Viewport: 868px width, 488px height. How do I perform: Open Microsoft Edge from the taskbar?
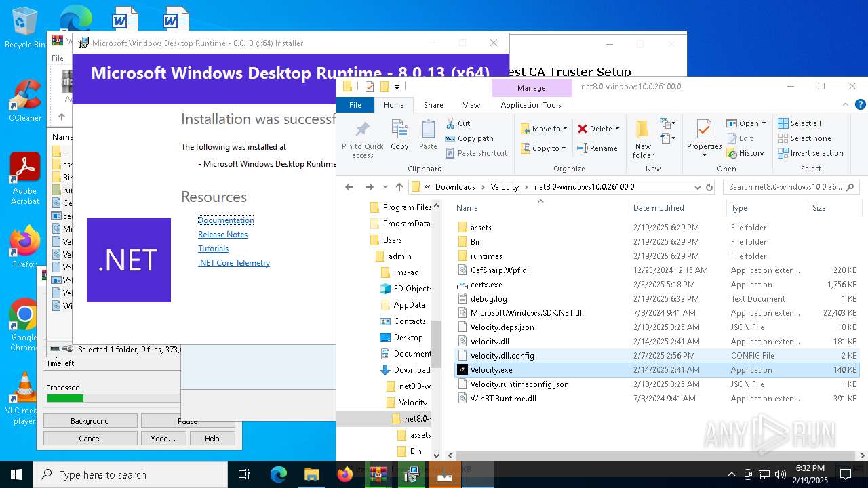[x=279, y=474]
